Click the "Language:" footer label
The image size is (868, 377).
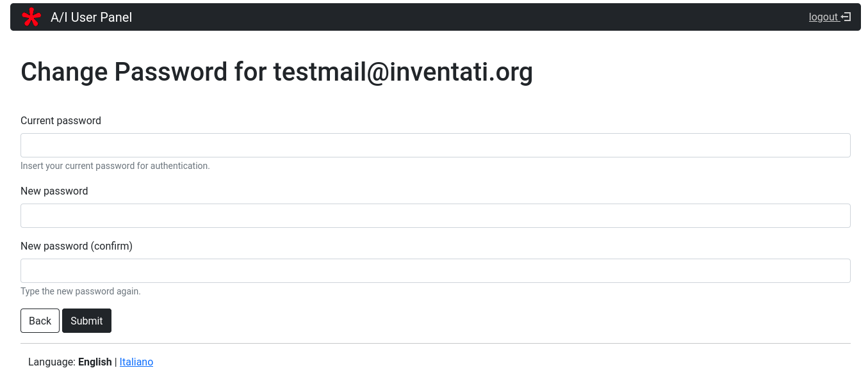tap(52, 362)
